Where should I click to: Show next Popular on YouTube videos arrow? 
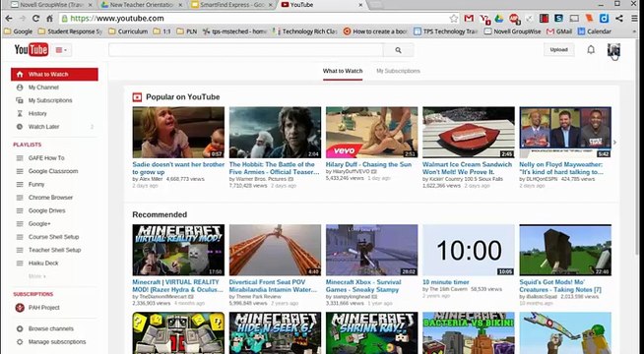click(614, 143)
